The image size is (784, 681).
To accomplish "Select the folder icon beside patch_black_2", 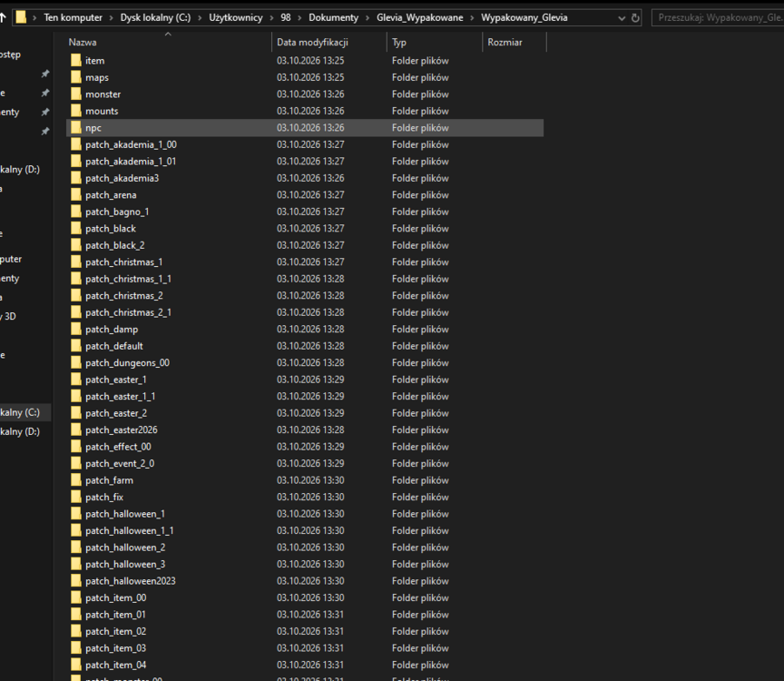I will [76, 245].
